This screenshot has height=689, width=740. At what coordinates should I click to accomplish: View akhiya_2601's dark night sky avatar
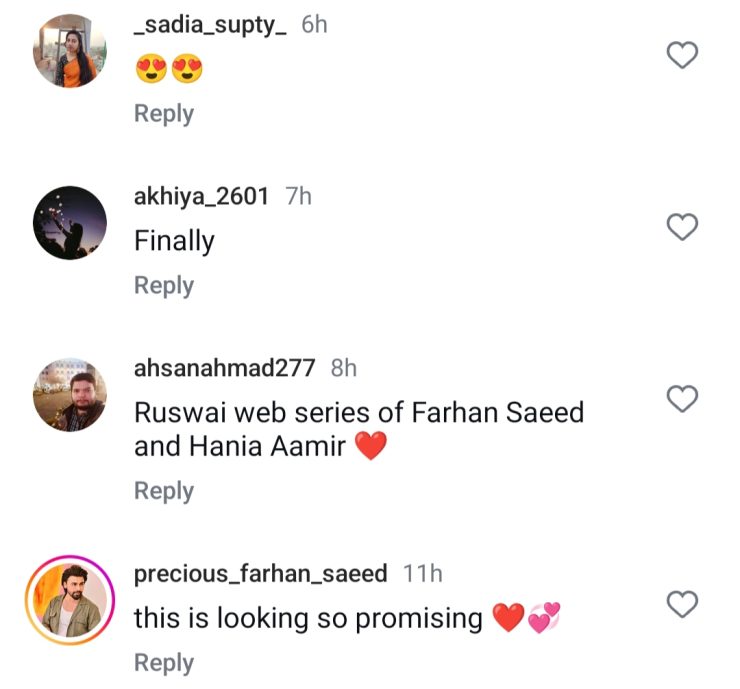point(70,223)
